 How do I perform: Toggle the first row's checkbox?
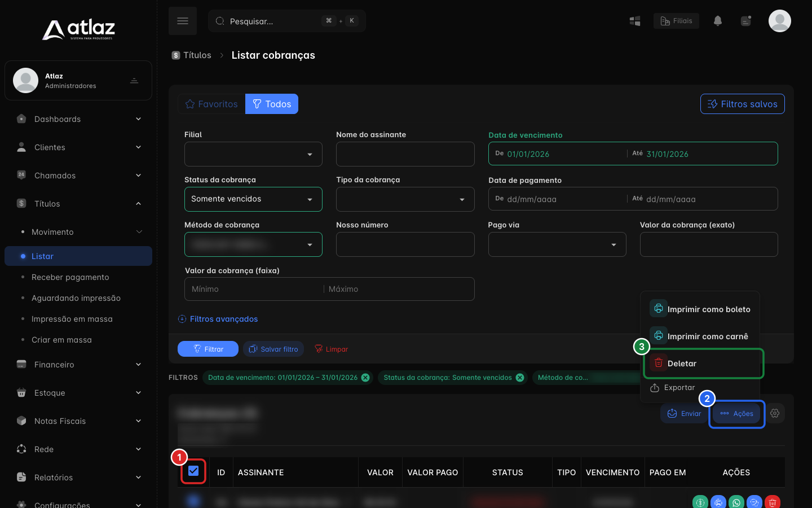(193, 501)
